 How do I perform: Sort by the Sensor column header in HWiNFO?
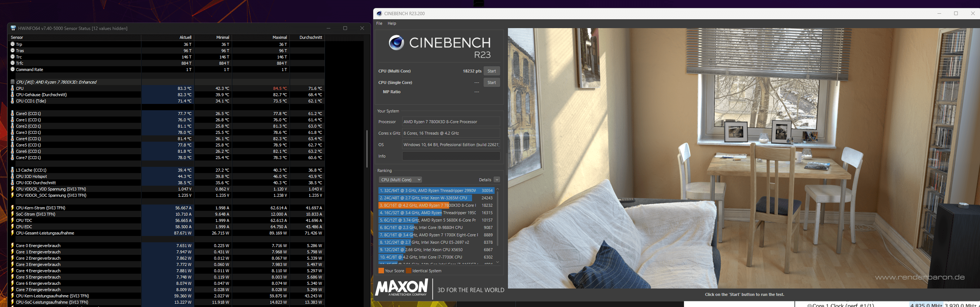pyautogui.click(x=75, y=37)
